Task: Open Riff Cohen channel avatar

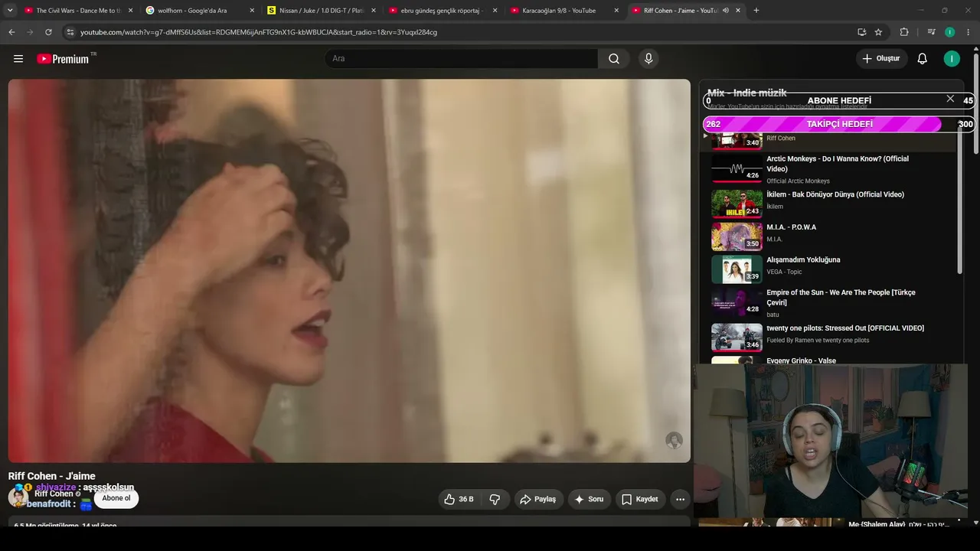Action: click(18, 497)
